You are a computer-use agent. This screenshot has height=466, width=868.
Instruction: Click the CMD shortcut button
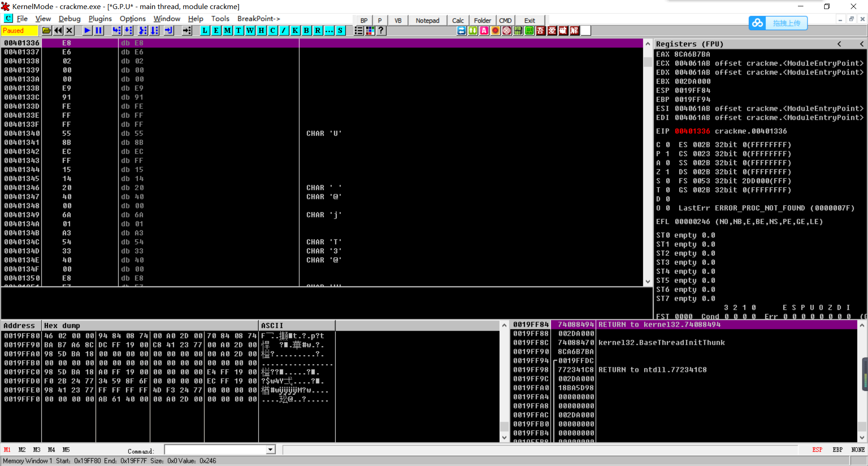coord(505,20)
